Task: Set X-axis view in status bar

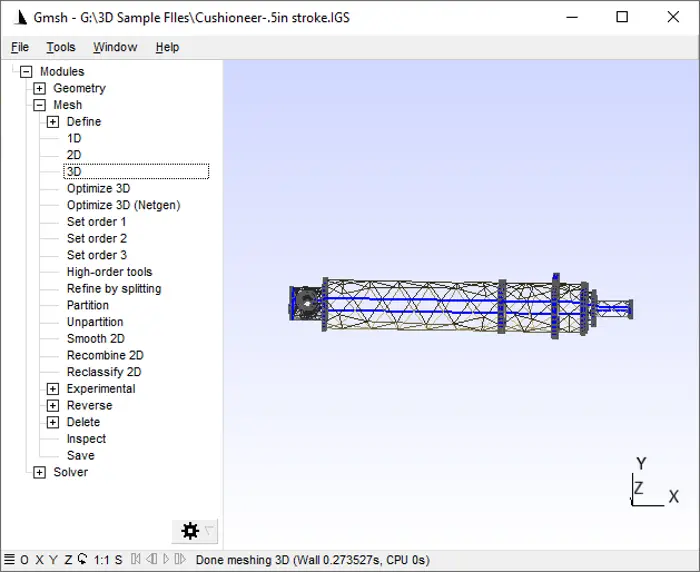Action: (39, 559)
